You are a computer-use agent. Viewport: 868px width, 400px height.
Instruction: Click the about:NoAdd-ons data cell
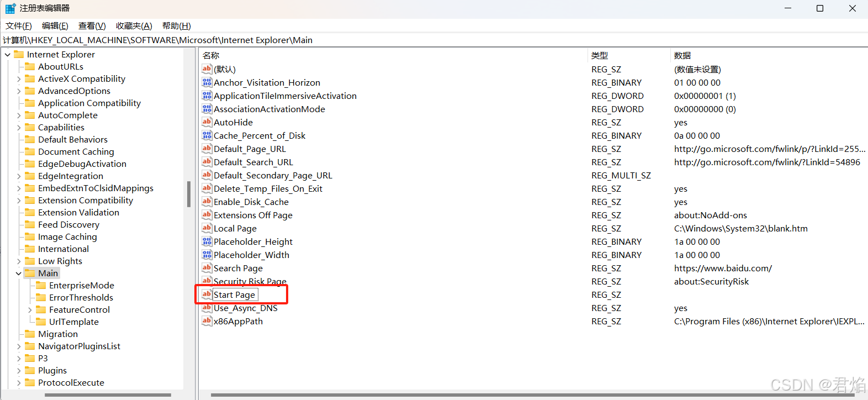[x=711, y=215]
